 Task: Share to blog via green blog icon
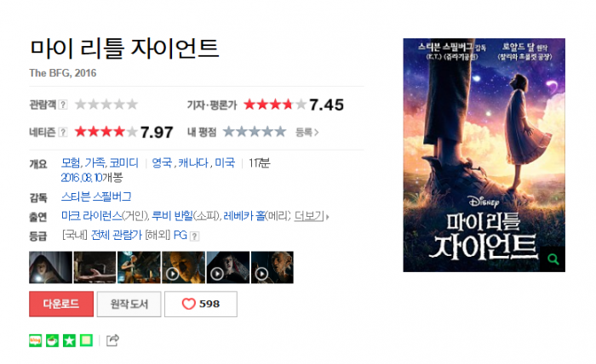click(x=36, y=340)
